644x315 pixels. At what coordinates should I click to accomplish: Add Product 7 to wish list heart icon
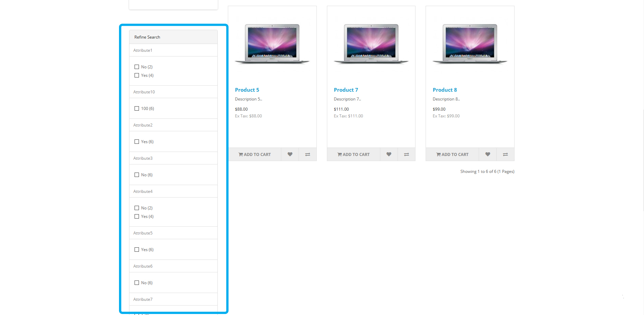tap(389, 154)
